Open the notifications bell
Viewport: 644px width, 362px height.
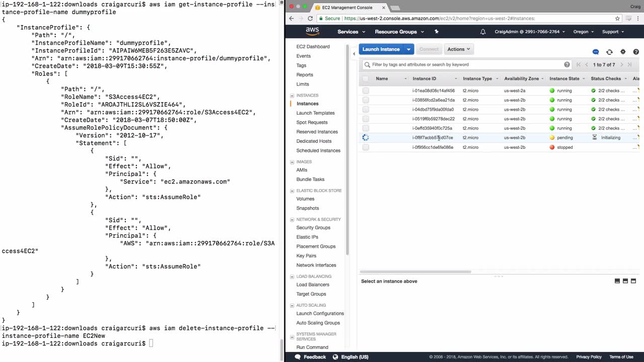point(483,32)
